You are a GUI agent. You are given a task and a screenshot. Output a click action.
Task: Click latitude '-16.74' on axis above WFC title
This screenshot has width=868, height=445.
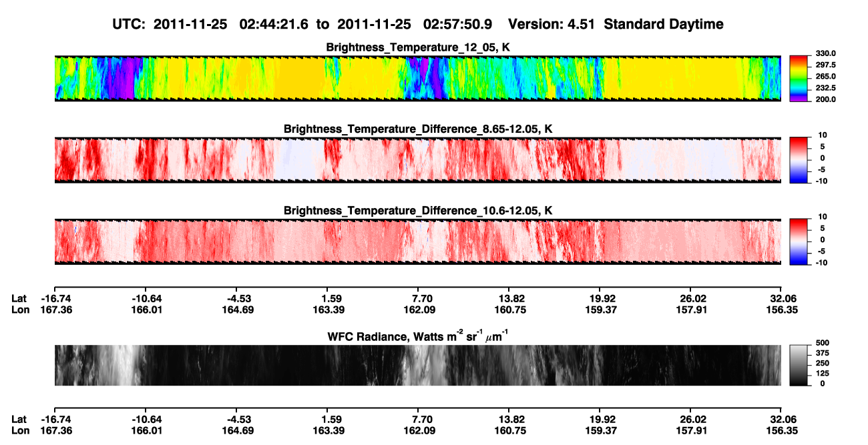[55, 298]
